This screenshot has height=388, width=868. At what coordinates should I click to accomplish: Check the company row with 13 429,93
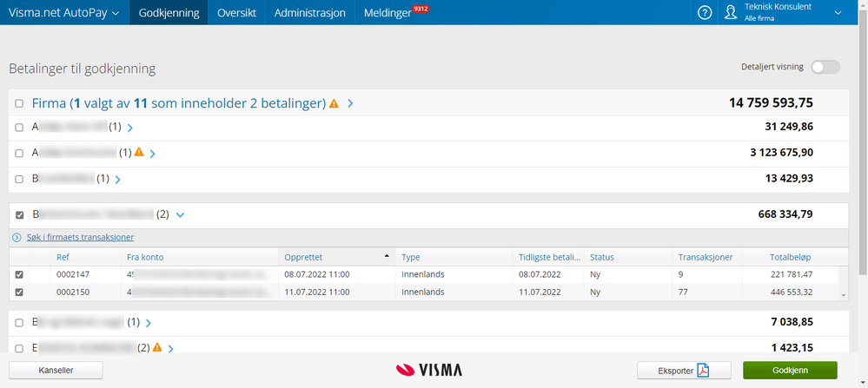(19, 179)
